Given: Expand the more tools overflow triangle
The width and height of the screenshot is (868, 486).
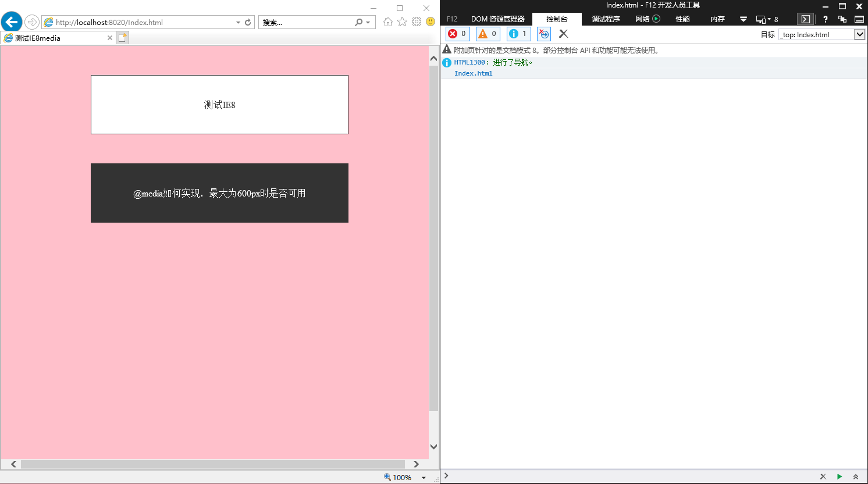Looking at the screenshot, I should pyautogui.click(x=743, y=19).
